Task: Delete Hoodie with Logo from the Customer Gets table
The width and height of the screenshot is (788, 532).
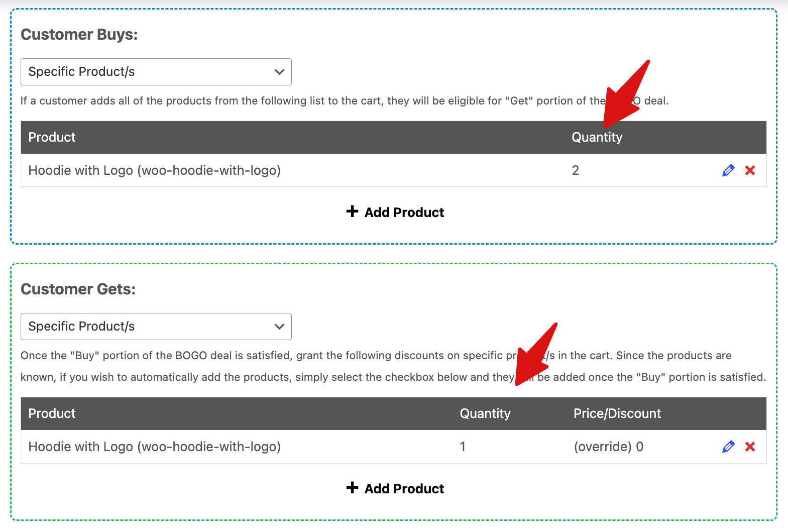Action: [x=750, y=446]
